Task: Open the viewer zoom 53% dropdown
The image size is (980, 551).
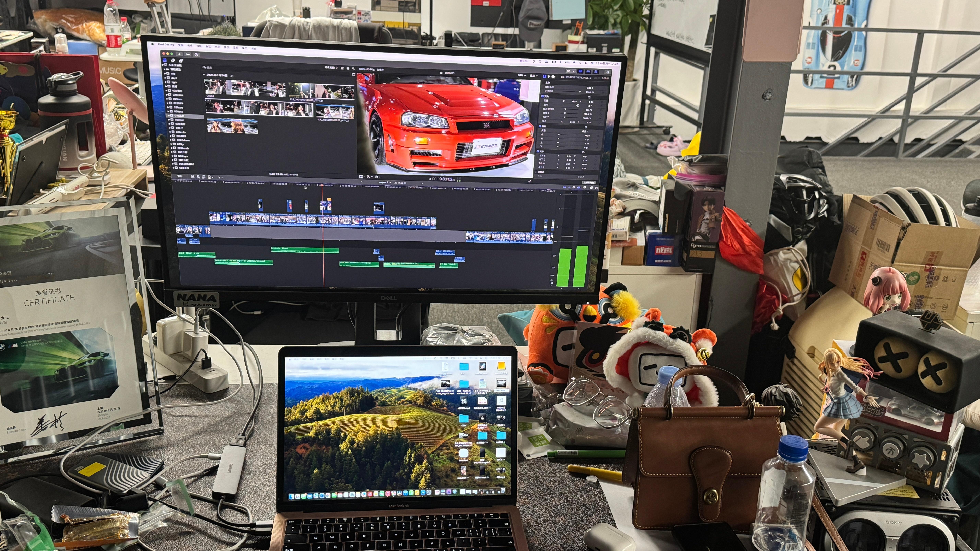Action: coord(522,75)
